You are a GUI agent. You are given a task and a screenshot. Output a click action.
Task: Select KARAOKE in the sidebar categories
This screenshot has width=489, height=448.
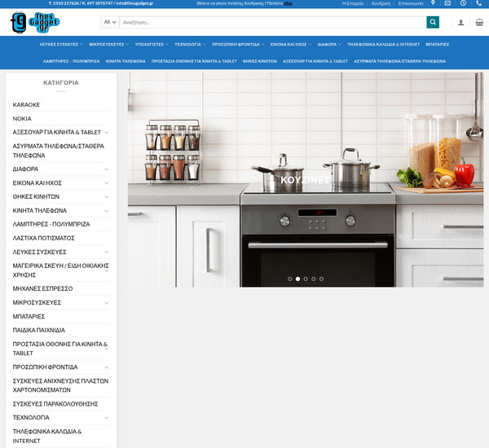[x=26, y=105]
